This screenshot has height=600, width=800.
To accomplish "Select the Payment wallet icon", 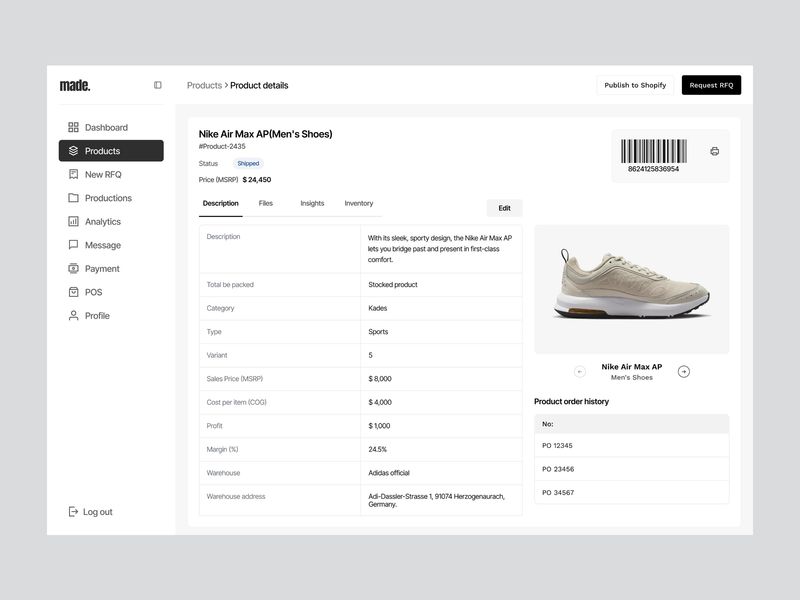I will (x=73, y=268).
